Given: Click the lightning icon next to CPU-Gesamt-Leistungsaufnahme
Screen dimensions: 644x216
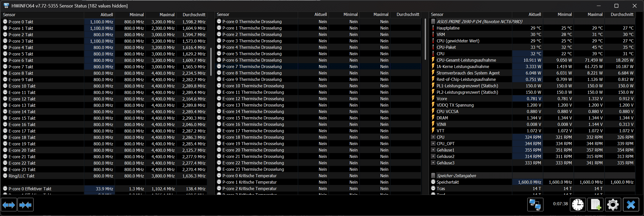Looking at the screenshot, I should 433,60.
